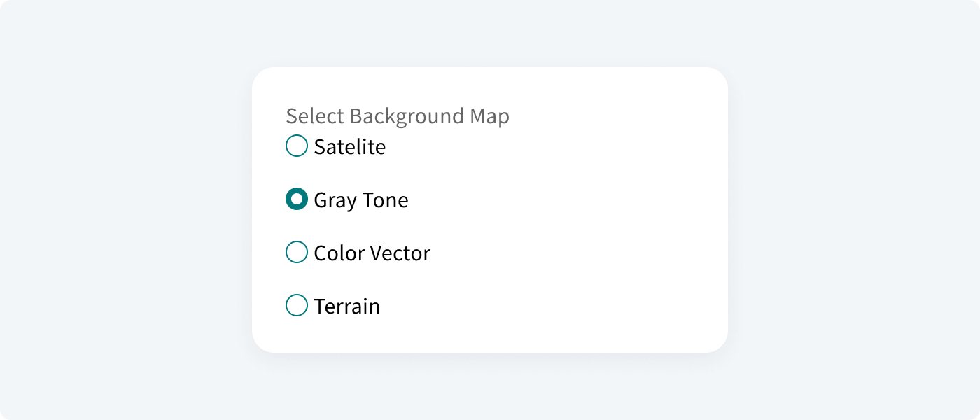Viewport: 980px width, 420px height.
Task: Click the light blue background left of the card
Action: click(x=126, y=210)
